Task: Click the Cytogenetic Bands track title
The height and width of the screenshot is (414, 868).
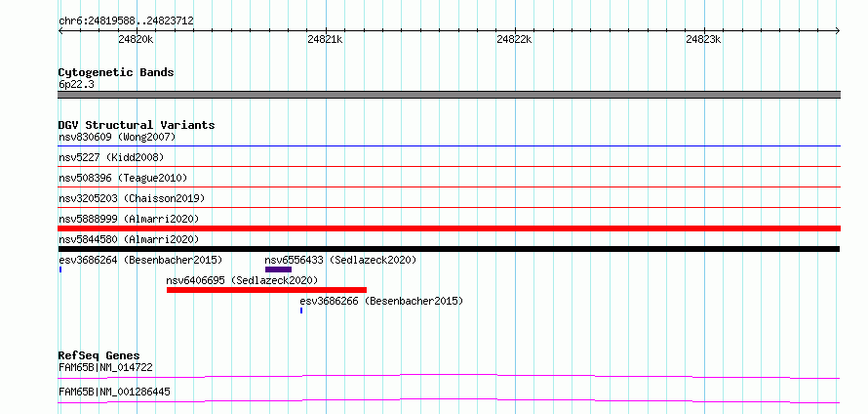Action: 116,72
